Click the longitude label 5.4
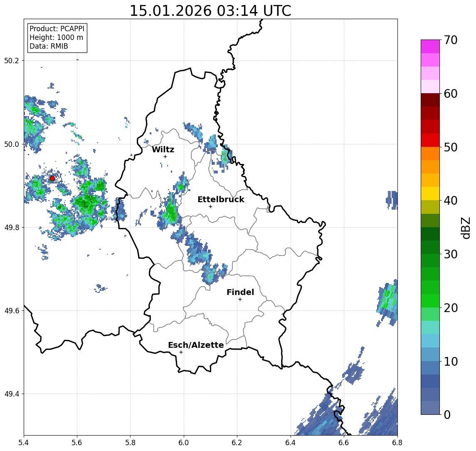Screen dimensions: 476x451 [24, 443]
